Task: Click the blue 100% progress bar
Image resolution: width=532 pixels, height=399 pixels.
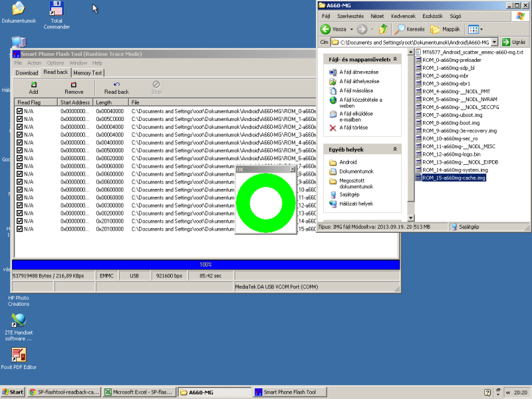Action: click(205, 265)
